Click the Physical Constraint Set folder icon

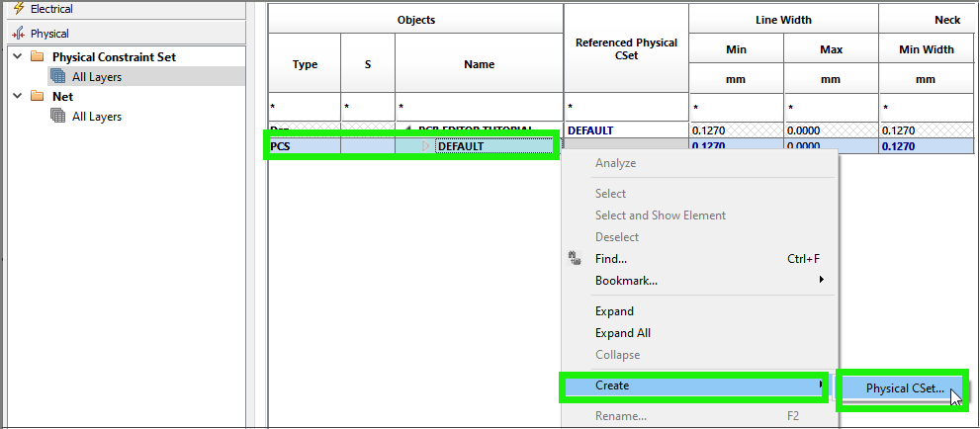(x=38, y=56)
